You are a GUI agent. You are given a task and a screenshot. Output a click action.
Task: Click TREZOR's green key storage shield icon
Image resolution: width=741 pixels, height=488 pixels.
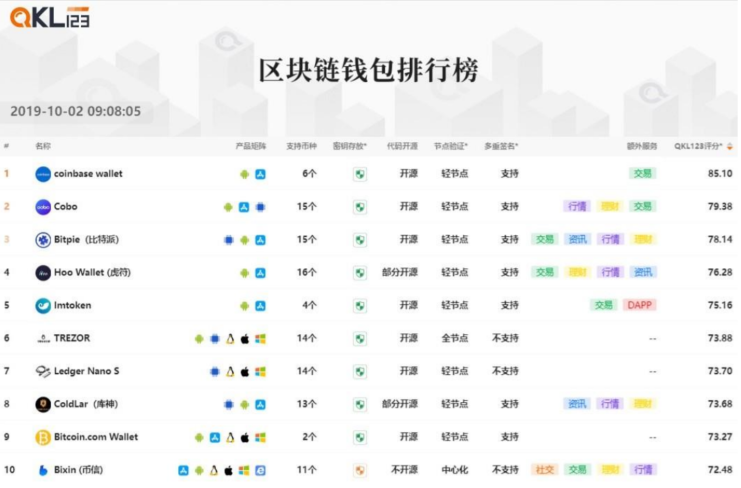pos(360,339)
